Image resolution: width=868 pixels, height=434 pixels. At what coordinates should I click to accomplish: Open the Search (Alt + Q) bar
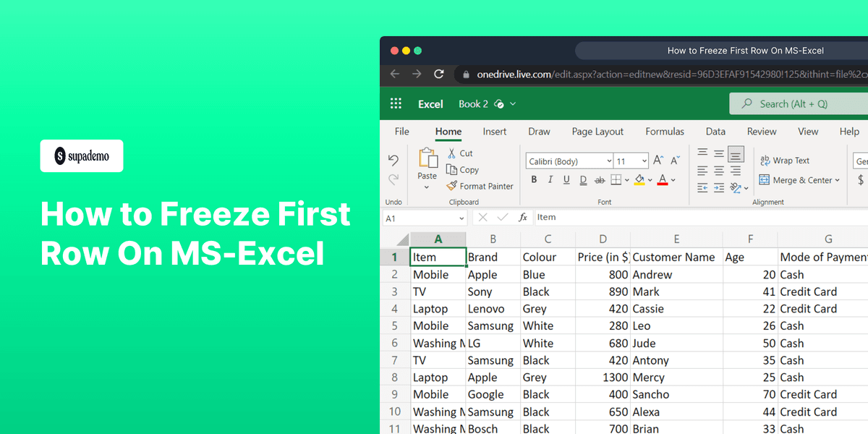(796, 103)
